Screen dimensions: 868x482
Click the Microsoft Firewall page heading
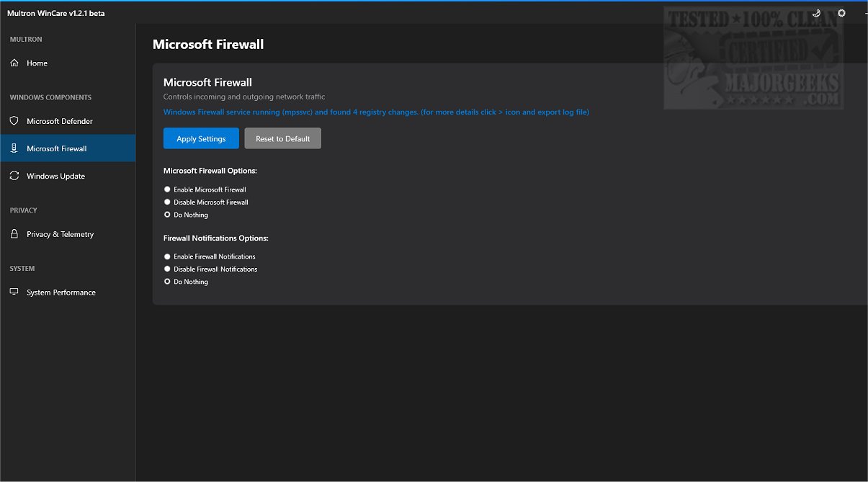tap(208, 45)
